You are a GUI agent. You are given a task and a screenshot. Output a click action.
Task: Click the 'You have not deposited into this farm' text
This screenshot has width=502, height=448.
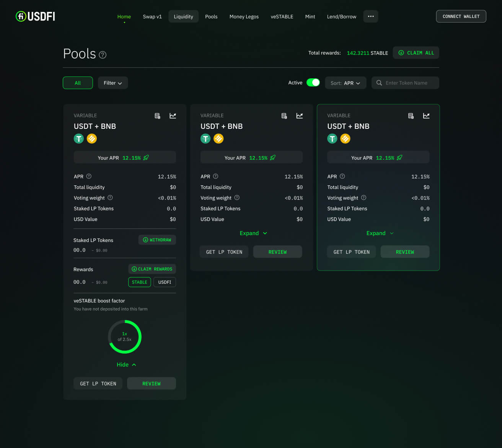pos(111,309)
